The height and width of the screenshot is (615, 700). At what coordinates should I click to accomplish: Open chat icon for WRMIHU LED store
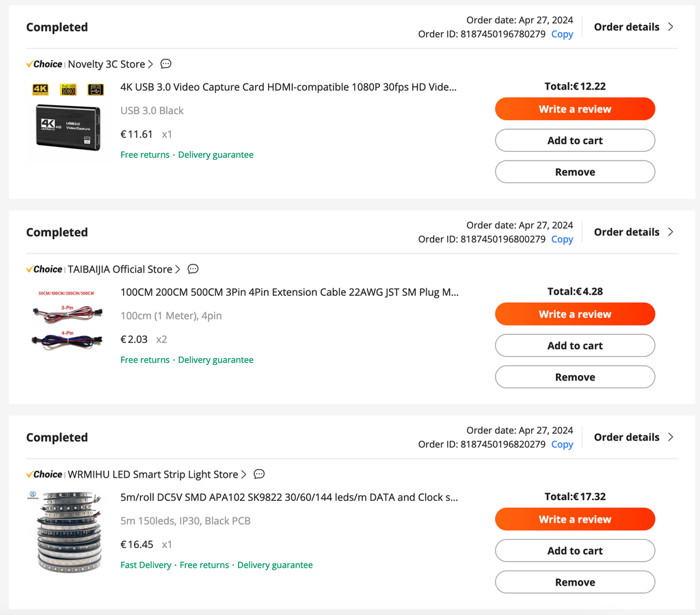259,474
